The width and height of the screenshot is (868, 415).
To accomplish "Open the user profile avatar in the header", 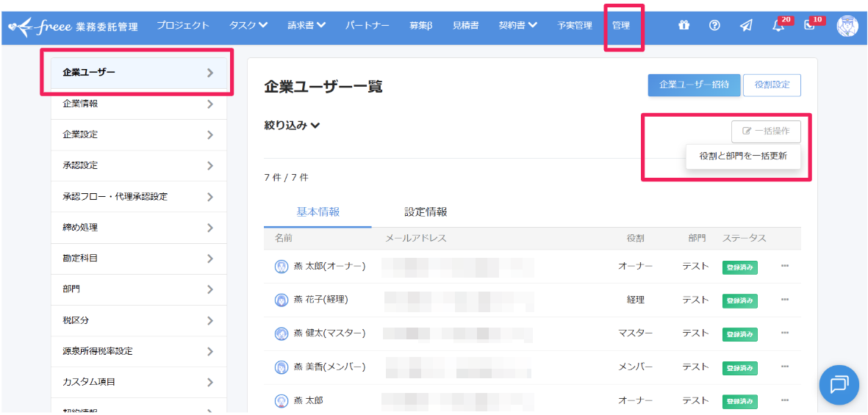I will [847, 26].
